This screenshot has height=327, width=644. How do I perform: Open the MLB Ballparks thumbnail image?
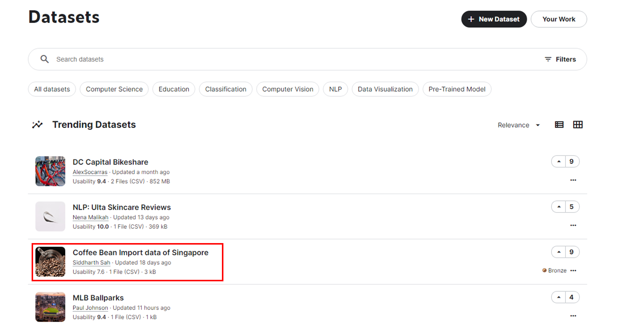(50, 307)
